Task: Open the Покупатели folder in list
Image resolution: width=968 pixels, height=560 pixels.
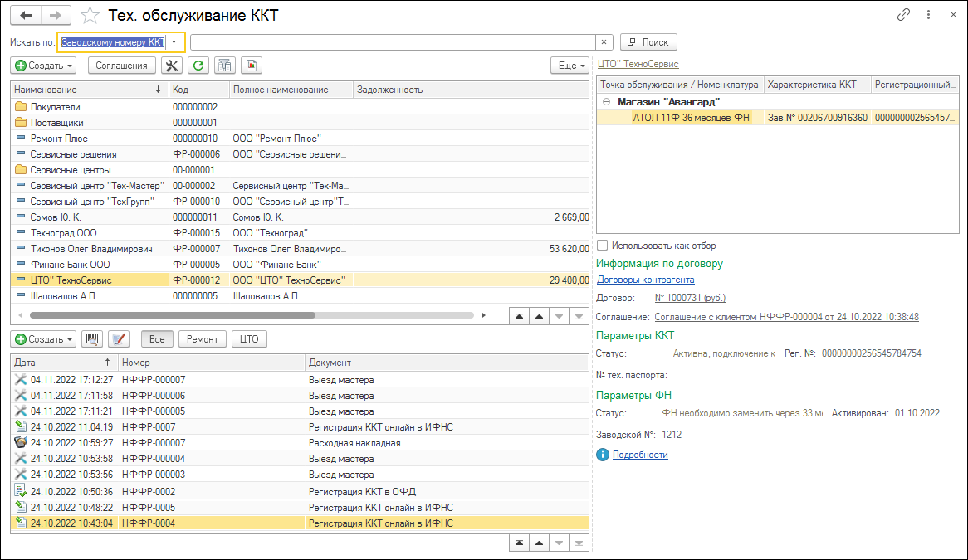Action: click(x=55, y=107)
